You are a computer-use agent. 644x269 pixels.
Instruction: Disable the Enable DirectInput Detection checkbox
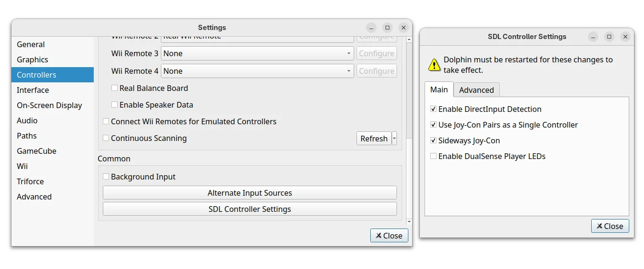pyautogui.click(x=433, y=109)
